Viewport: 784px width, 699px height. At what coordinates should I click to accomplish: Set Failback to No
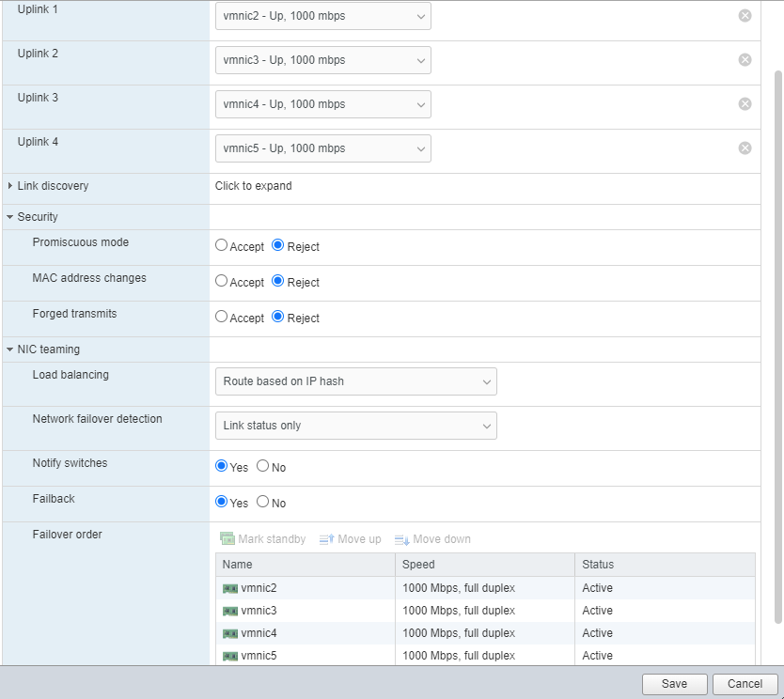click(x=261, y=503)
